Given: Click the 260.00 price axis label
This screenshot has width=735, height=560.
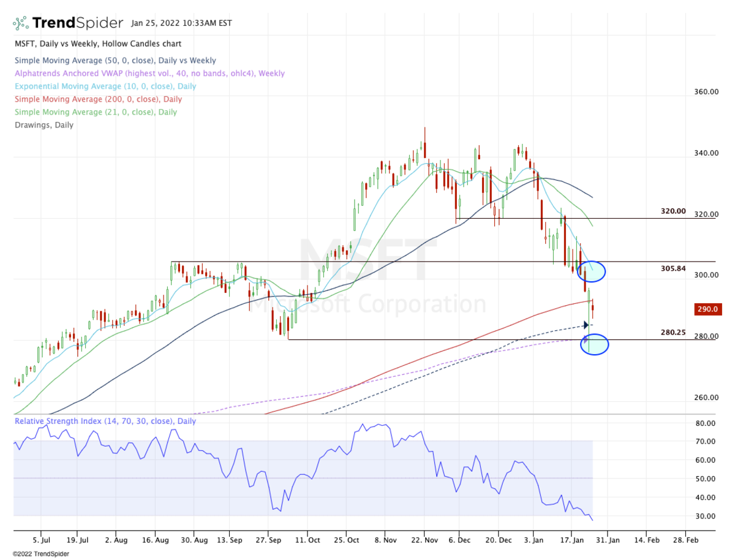Looking at the screenshot, I should (706, 398).
